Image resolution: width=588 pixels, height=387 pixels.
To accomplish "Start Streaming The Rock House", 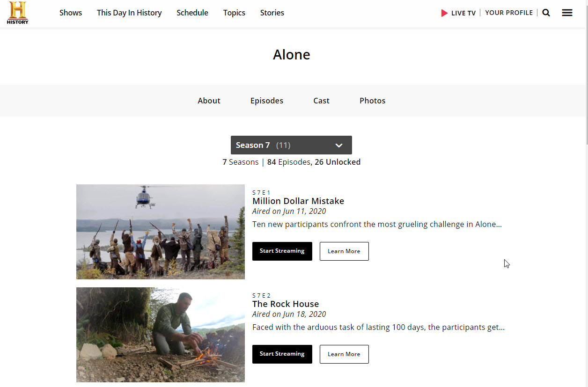I will [282, 354].
